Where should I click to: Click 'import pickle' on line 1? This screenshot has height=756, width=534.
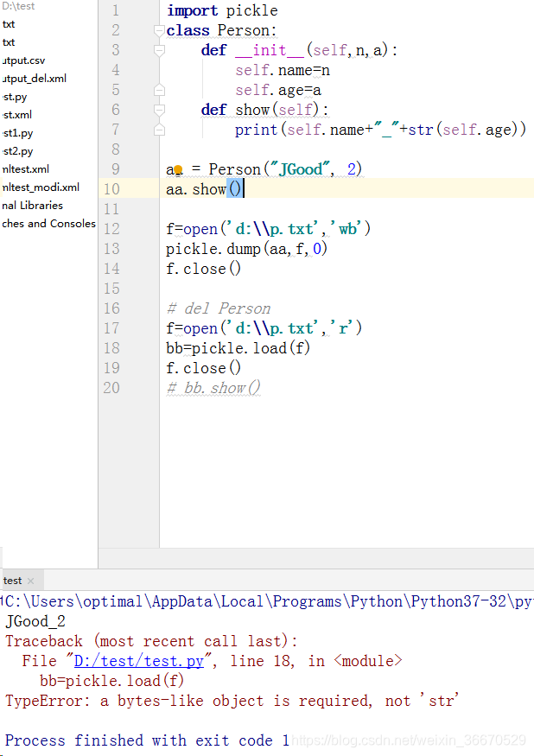222,10
